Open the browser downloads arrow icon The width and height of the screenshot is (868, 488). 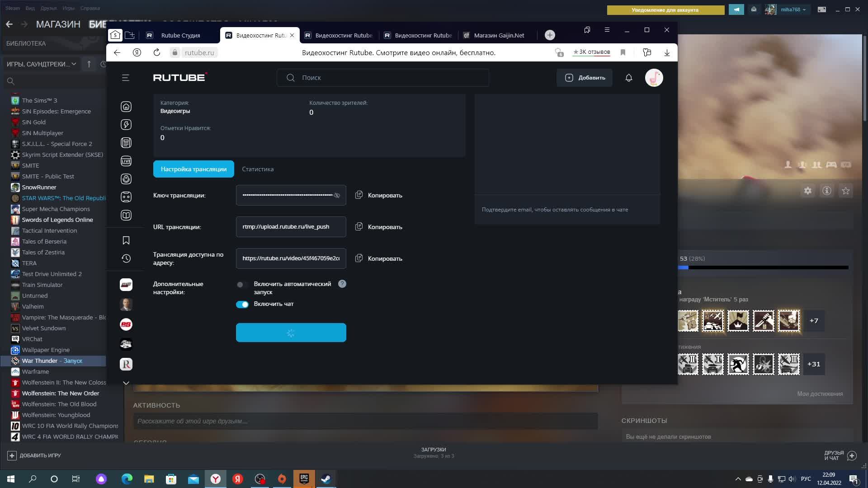pos(667,52)
